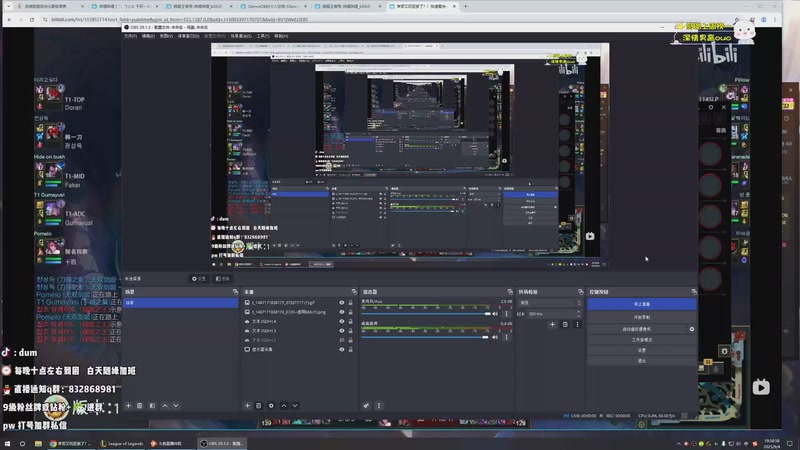Hide the Text (GDI+) 14 source
Screen dimensions: 800x450
341,321
